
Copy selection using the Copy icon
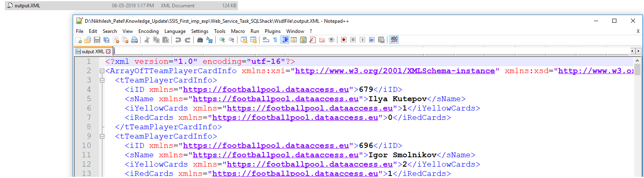point(156,40)
